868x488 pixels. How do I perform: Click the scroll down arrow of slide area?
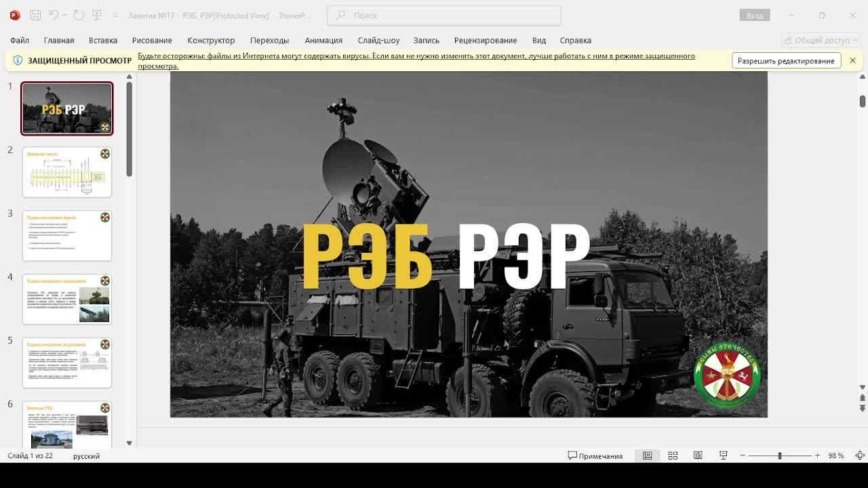[863, 388]
